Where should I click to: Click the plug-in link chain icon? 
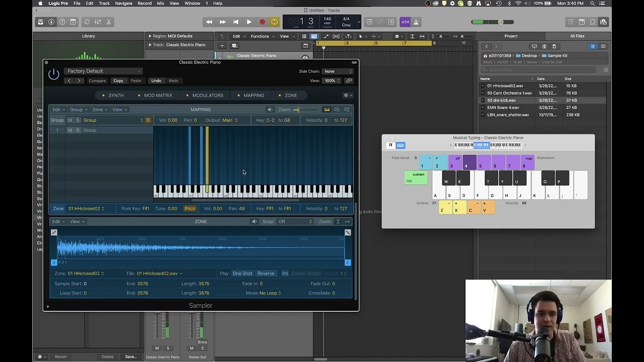coord(349,80)
